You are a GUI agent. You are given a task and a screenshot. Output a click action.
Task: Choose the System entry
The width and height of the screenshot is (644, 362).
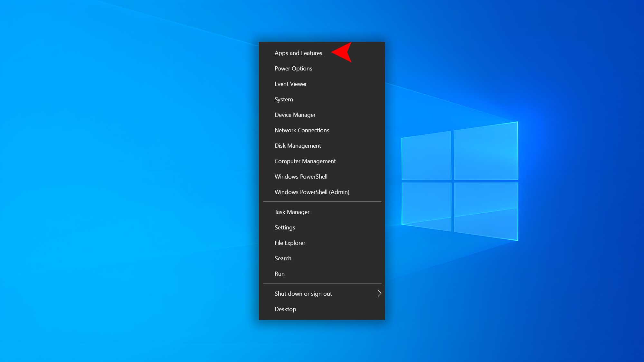tap(322, 99)
